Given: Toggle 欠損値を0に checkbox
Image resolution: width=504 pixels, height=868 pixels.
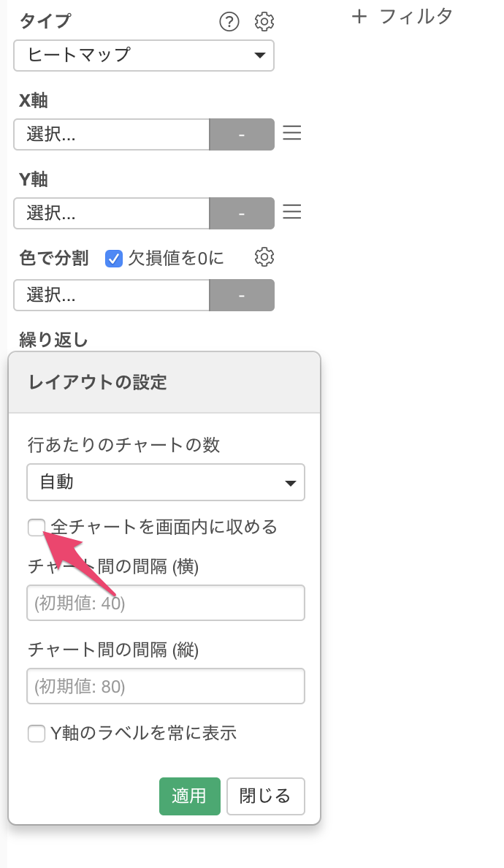Looking at the screenshot, I should 113,259.
